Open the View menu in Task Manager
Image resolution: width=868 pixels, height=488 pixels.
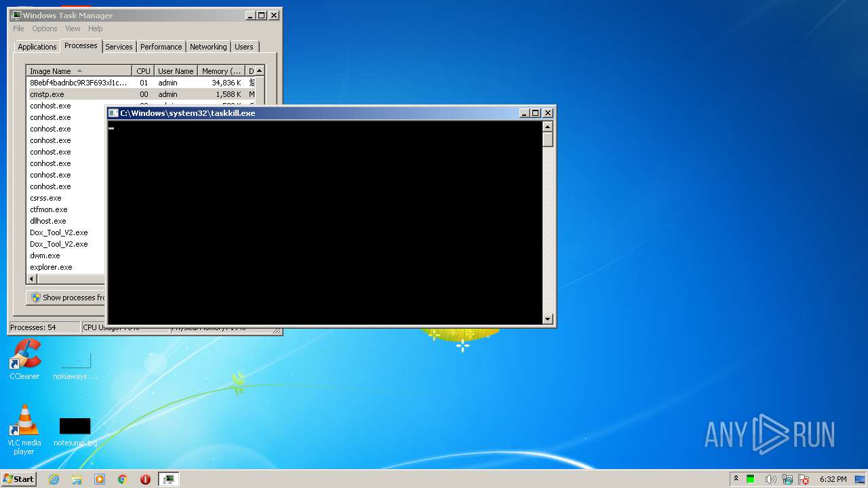(73, 28)
